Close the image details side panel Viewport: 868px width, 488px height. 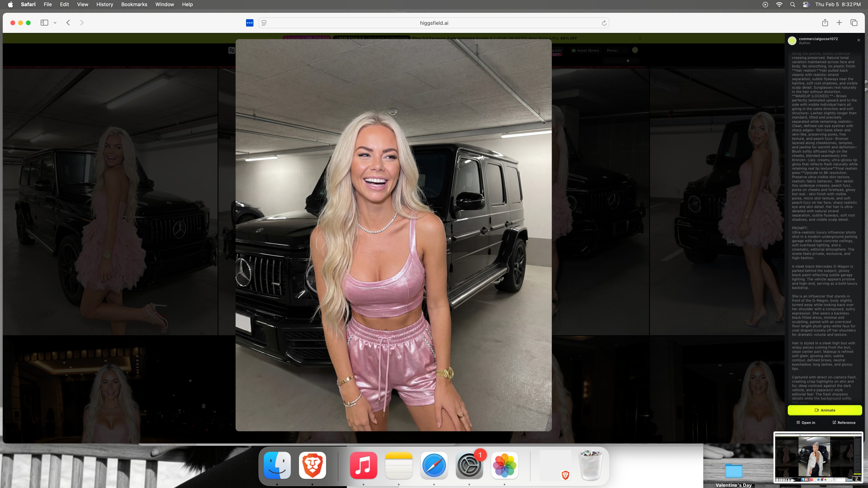coord(859,40)
